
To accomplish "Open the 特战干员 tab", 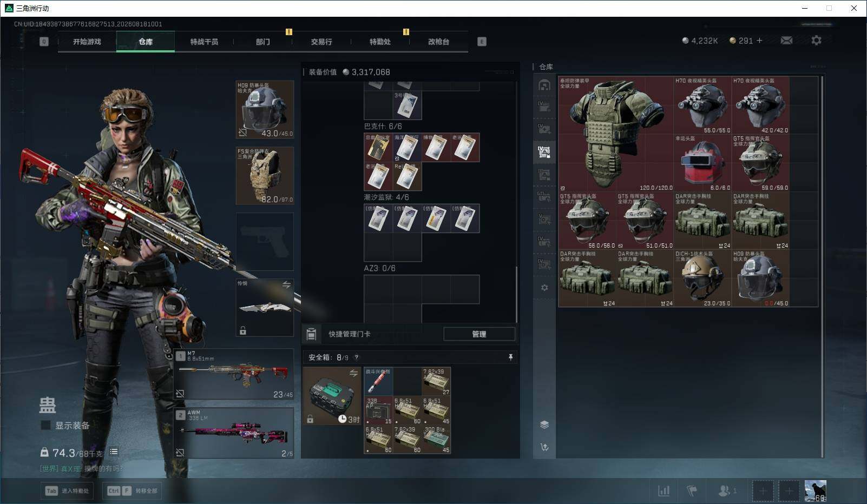I will [x=204, y=42].
